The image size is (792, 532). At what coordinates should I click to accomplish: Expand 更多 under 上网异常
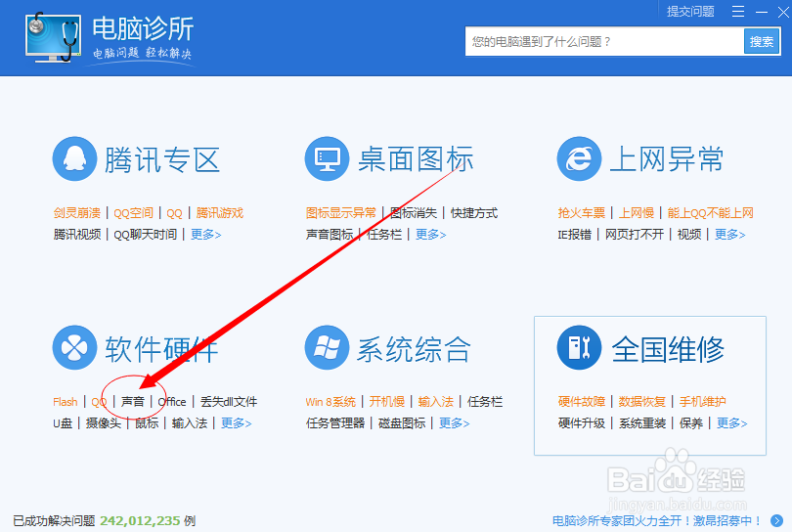tap(729, 235)
